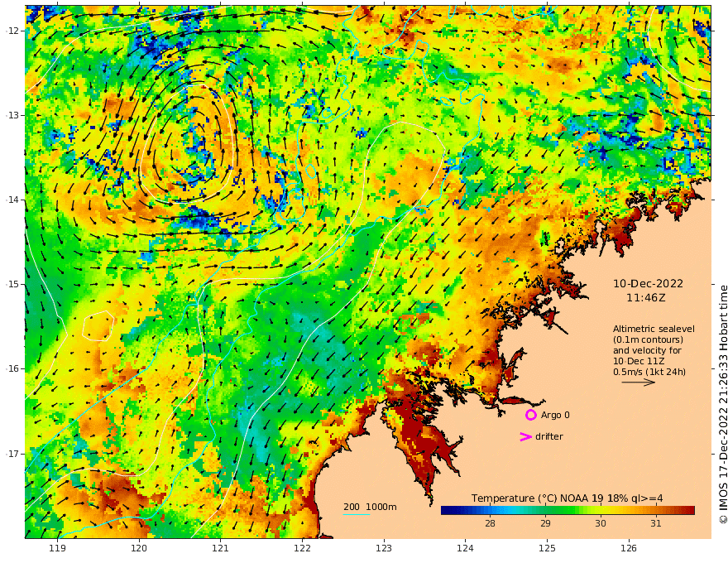Click the latitude axis label -16
Image resolution: width=728 pixels, height=563 pixels.
pos(12,368)
